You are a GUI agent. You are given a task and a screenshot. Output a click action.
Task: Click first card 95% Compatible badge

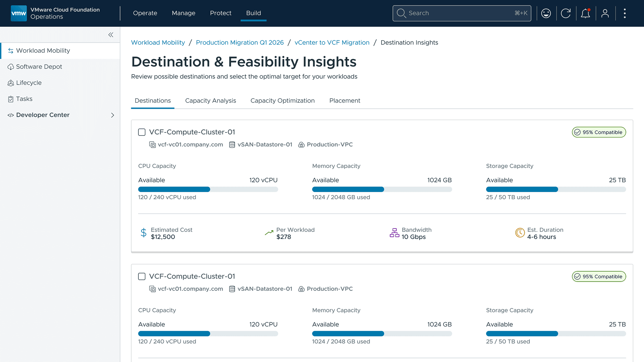(x=599, y=132)
